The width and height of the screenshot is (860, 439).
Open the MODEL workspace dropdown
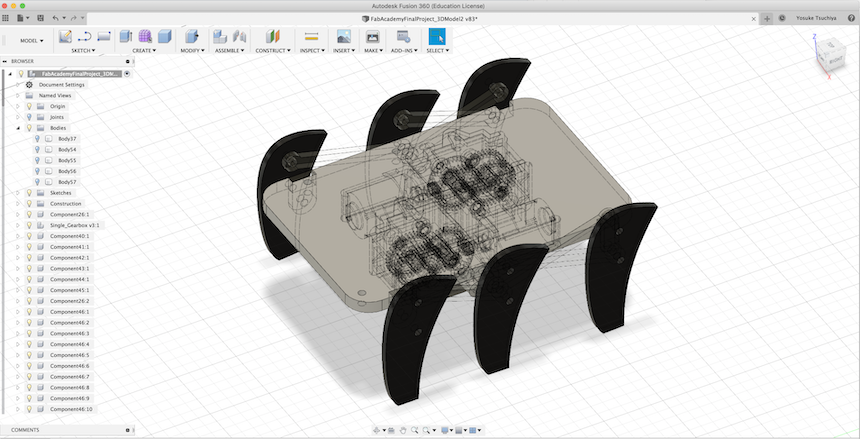[x=32, y=40]
